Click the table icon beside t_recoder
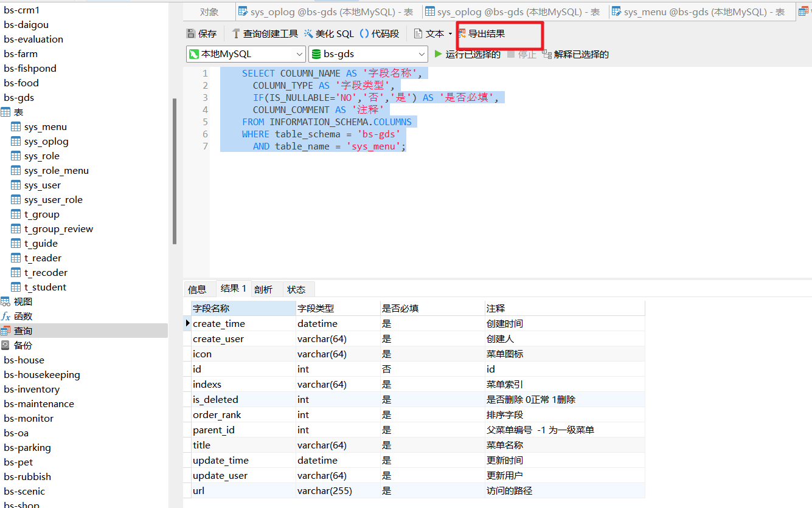 16,272
